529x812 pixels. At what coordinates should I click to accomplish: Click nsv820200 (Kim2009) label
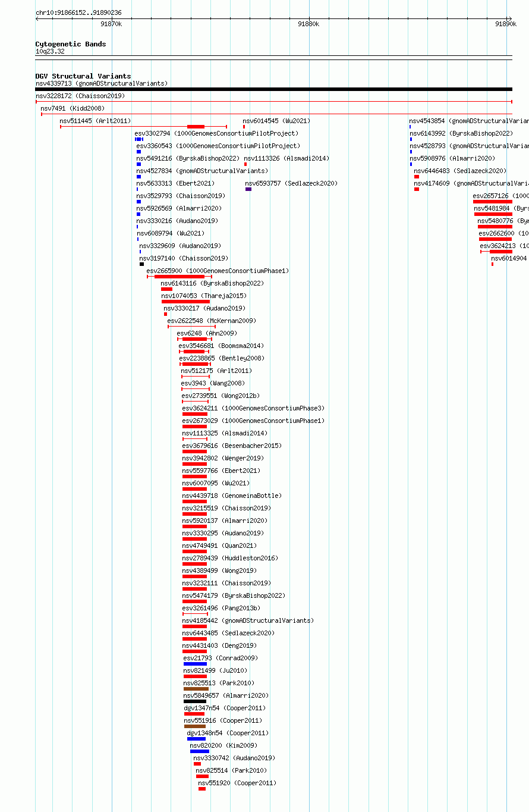[223, 745]
